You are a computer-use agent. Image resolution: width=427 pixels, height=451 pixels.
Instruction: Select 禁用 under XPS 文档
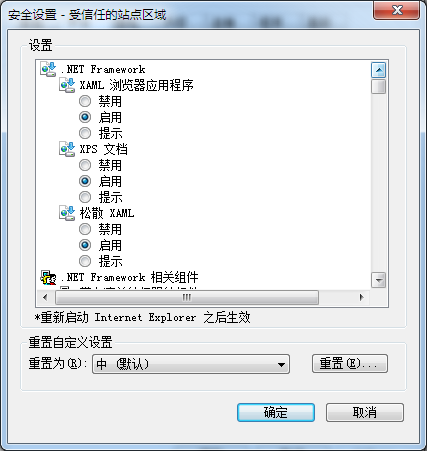85,165
